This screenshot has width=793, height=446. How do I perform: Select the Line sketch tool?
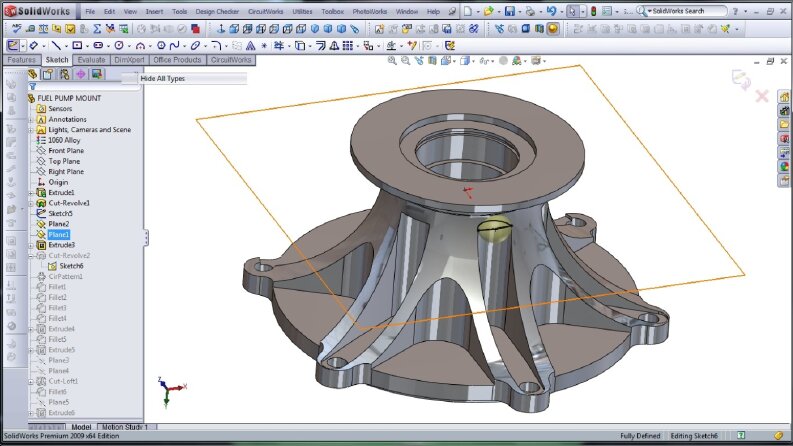pos(56,46)
